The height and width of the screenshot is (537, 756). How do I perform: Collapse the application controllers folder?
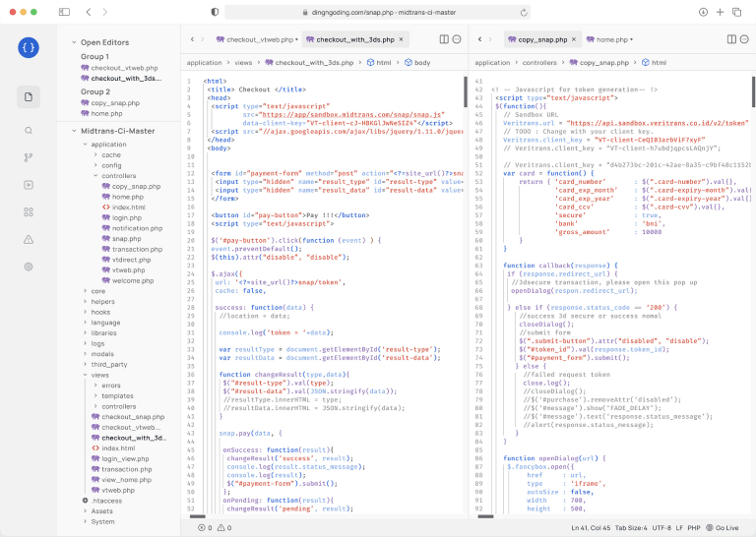coord(95,176)
